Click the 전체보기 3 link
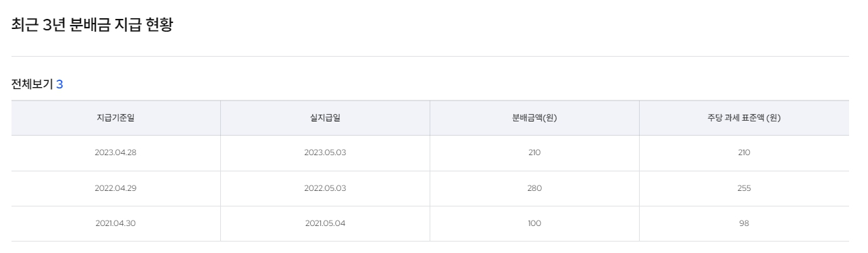The image size is (868, 253). tap(37, 84)
